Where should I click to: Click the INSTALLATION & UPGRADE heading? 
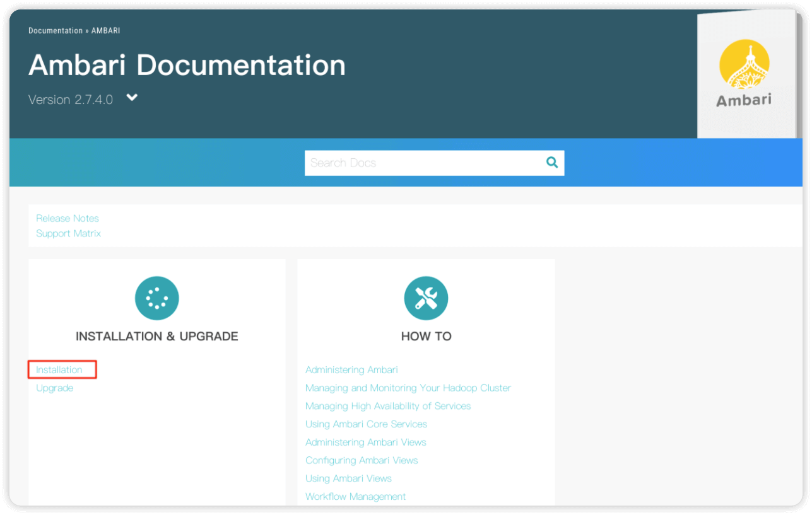point(157,336)
